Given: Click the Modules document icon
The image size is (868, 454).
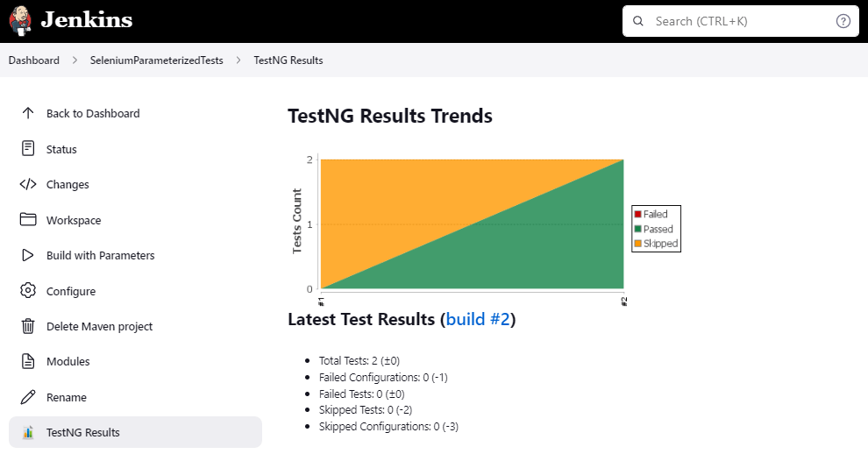Looking at the screenshot, I should (28, 361).
